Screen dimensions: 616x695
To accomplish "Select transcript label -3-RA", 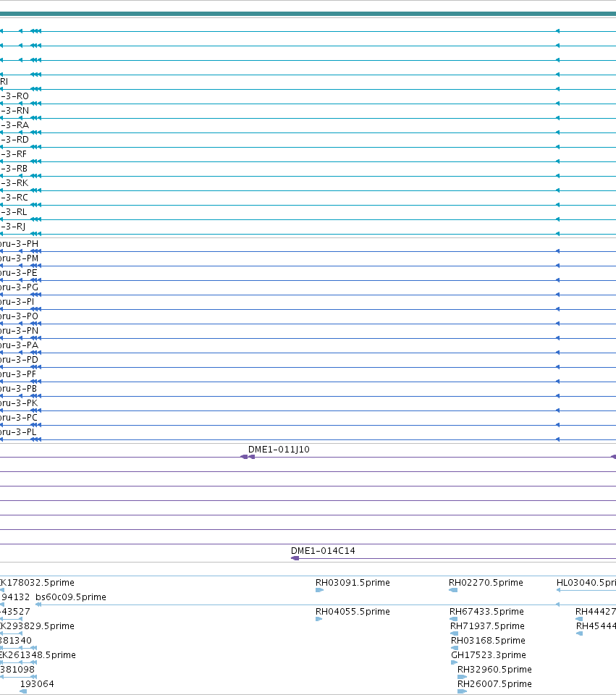I will 14,125.
